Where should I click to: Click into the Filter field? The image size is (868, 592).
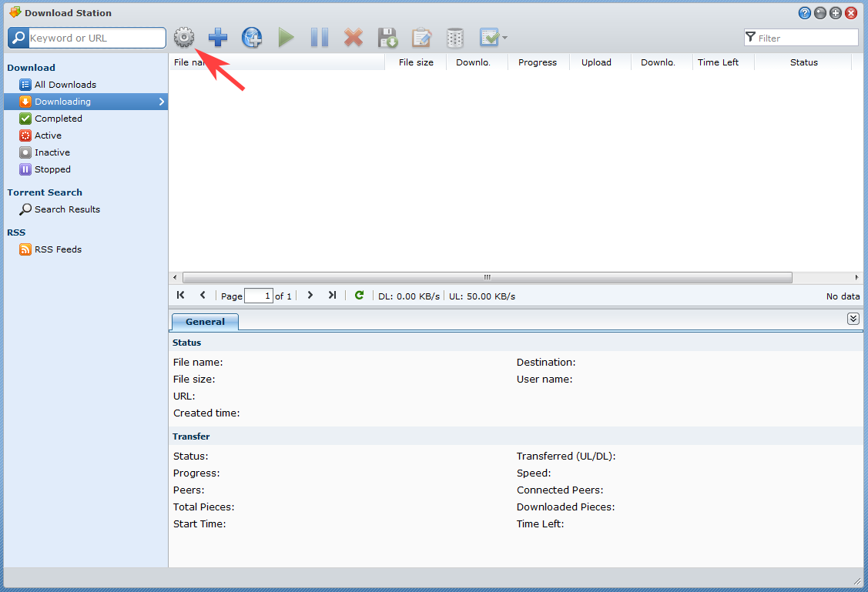(806, 38)
